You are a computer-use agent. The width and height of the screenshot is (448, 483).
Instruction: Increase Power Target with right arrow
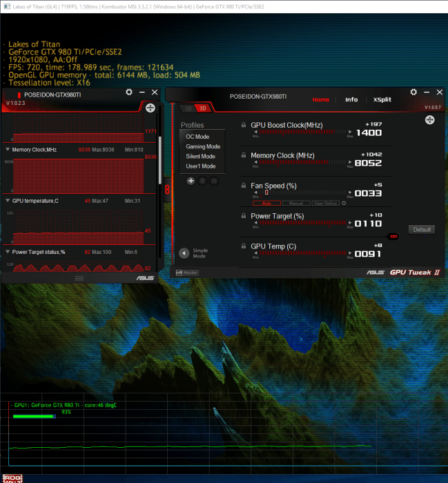point(350,222)
